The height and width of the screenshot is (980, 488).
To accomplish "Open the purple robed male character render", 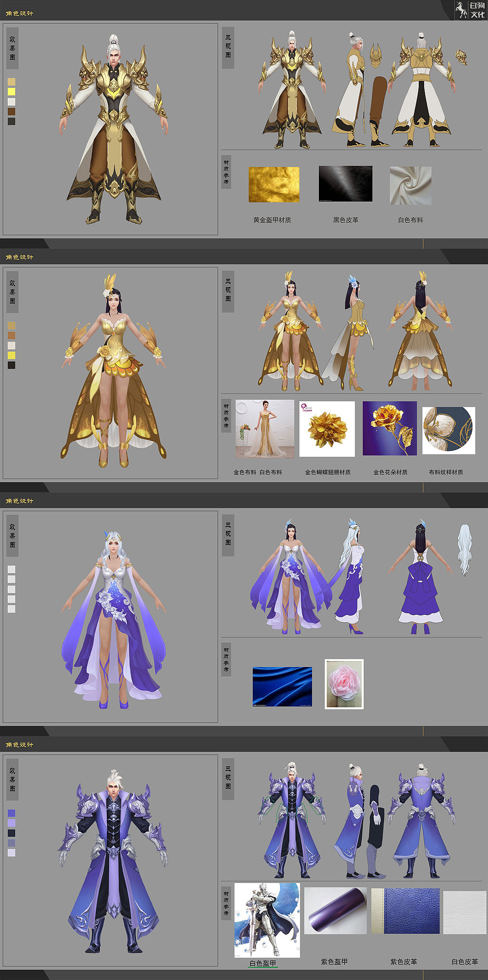I will [x=114, y=861].
